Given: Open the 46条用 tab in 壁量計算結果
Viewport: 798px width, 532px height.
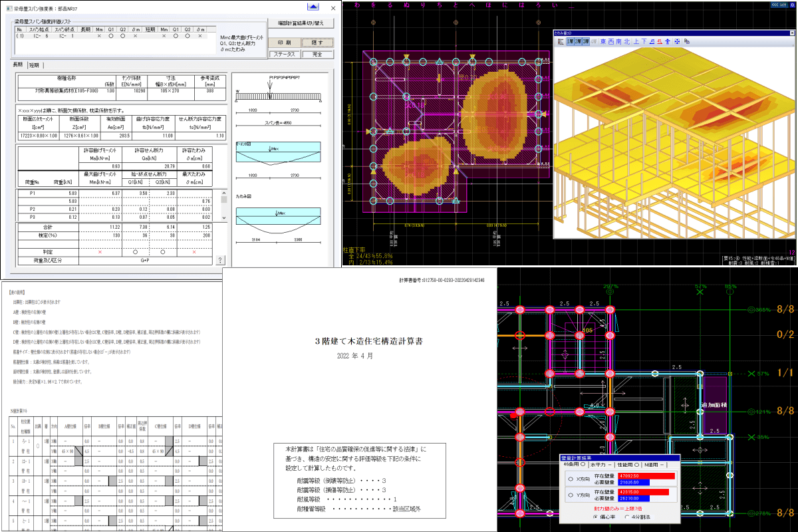Looking at the screenshot, I should click(x=574, y=464).
